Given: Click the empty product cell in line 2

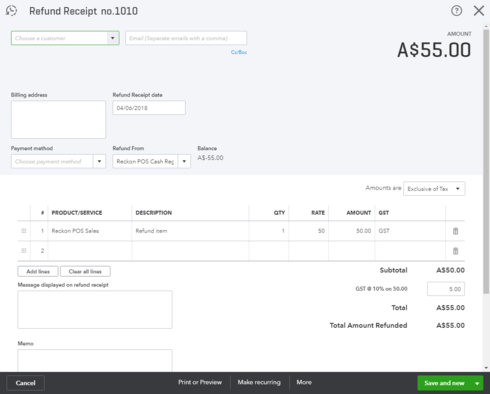Looking at the screenshot, I should (x=90, y=251).
